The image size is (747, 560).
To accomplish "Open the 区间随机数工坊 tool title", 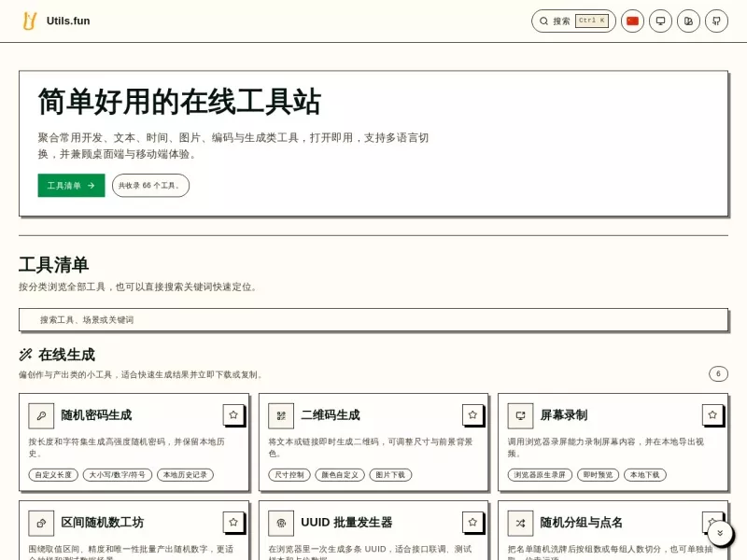I will (103, 523).
